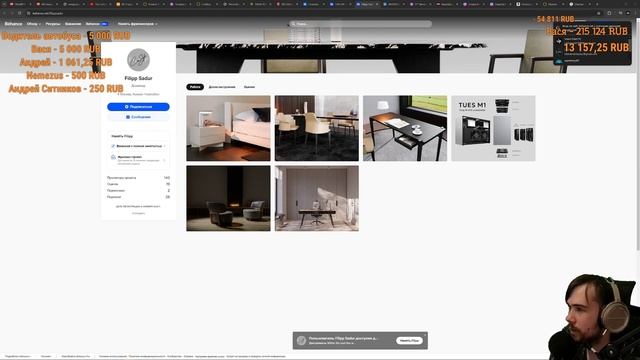Expand the Обзор navigation dropdown
The width and height of the screenshot is (640, 360).
coord(33,24)
